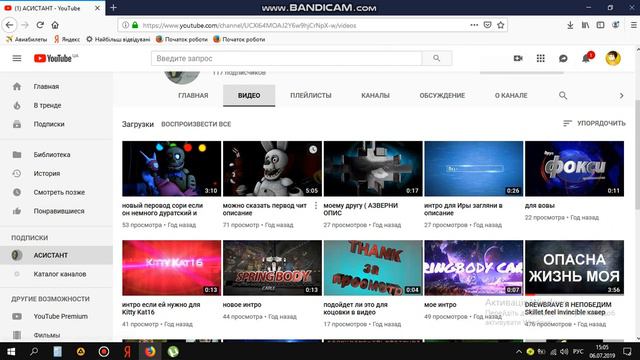Click ВОСПРОИЗВЕСТИ ВСЕ
Image resolution: width=640 pixels, height=360 pixels.
click(x=196, y=124)
